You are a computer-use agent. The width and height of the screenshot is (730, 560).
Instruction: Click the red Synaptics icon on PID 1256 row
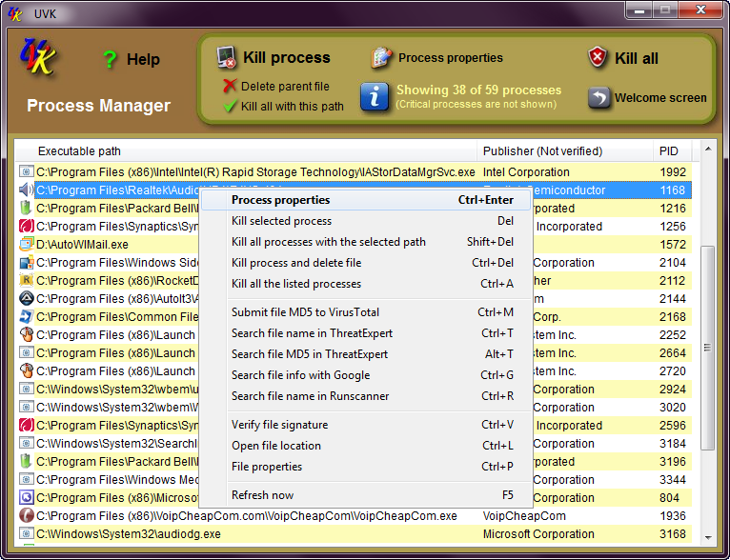[x=26, y=226]
